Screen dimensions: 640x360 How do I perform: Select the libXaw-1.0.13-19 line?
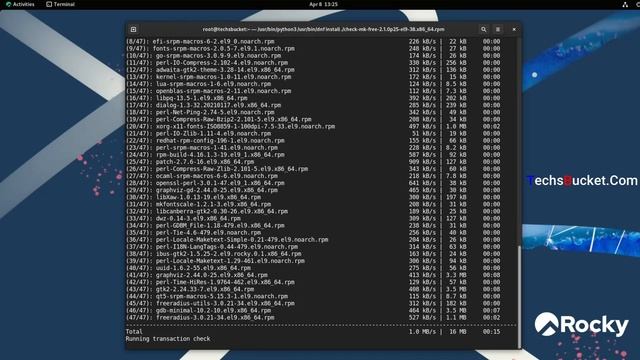(313, 197)
